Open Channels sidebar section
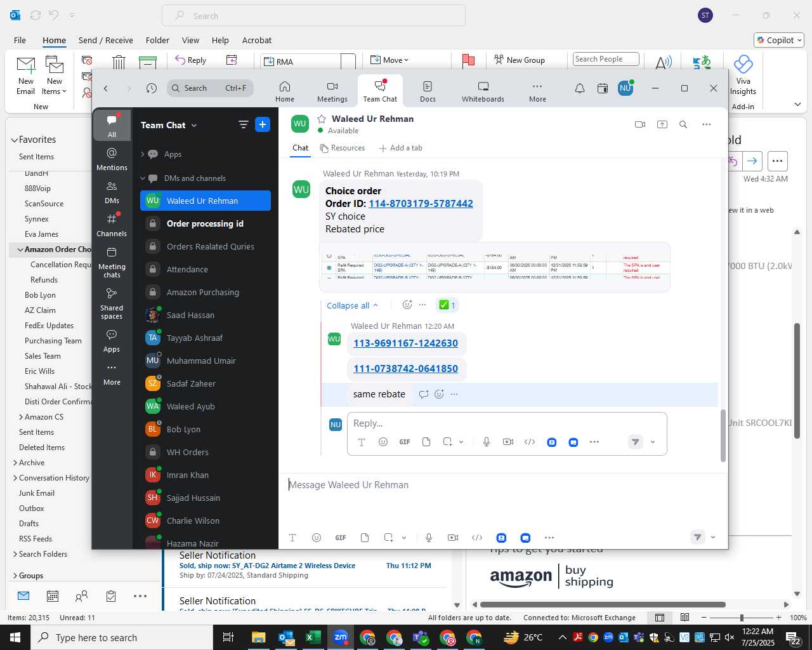The image size is (812, 650). click(x=112, y=225)
